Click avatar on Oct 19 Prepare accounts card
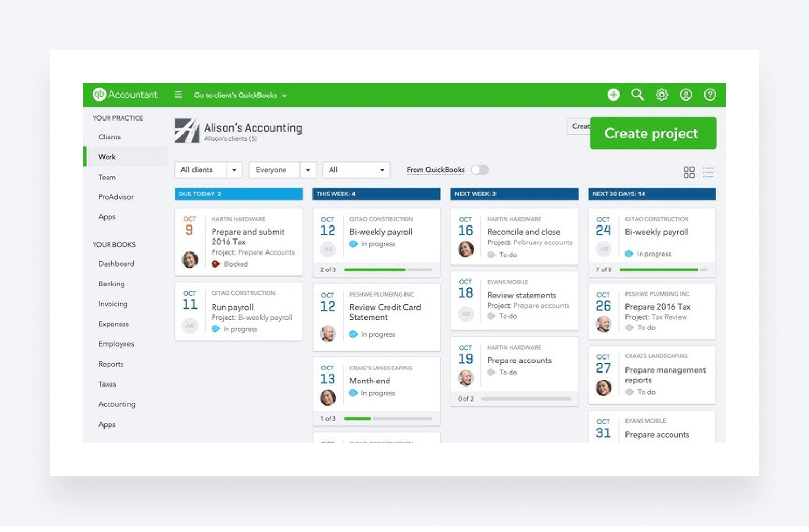Screen dimensions: 809x532 point(466,378)
